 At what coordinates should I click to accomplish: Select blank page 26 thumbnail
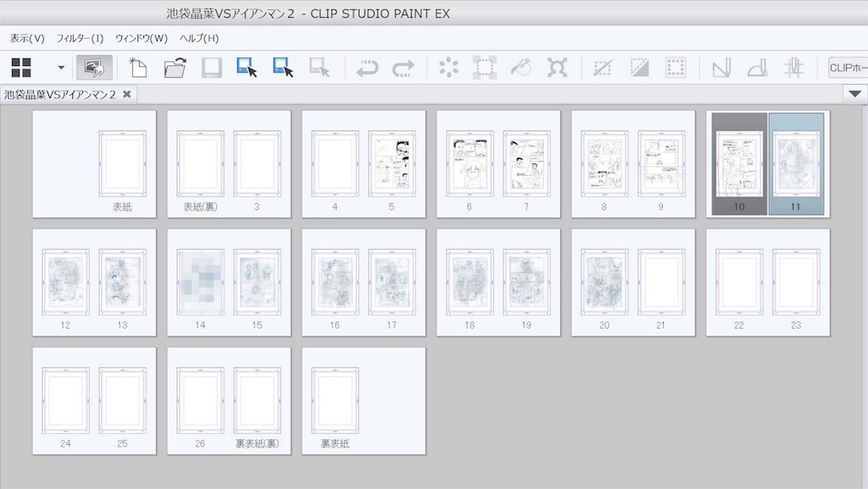coord(200,401)
